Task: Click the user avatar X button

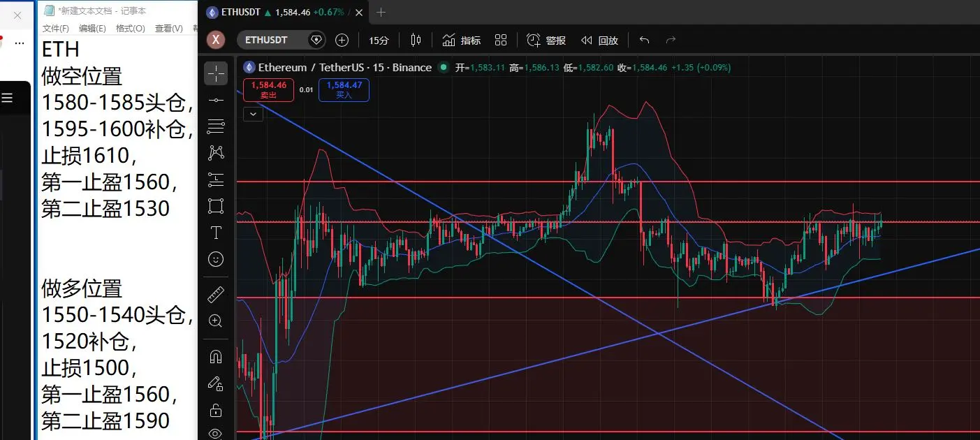Action: point(217,40)
